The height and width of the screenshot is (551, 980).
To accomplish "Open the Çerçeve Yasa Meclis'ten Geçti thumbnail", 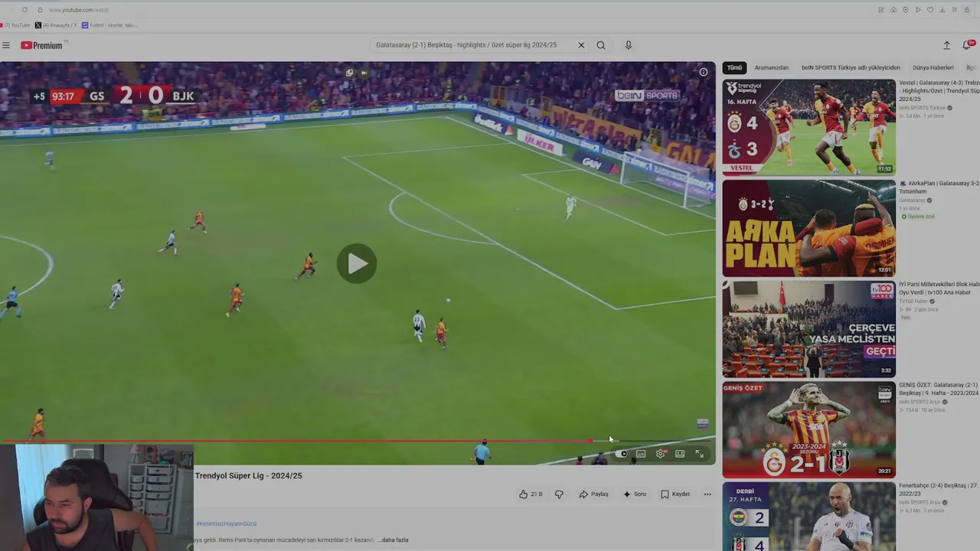I will 809,329.
